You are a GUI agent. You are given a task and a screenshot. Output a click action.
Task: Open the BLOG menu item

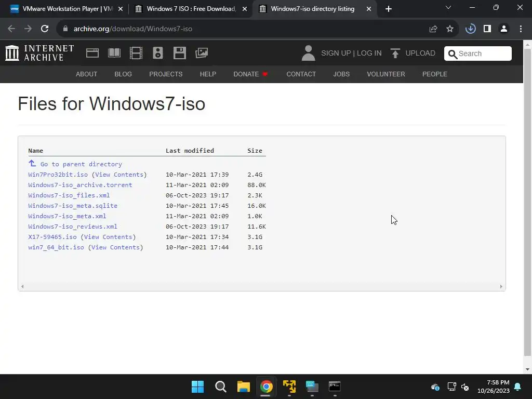[x=123, y=74]
